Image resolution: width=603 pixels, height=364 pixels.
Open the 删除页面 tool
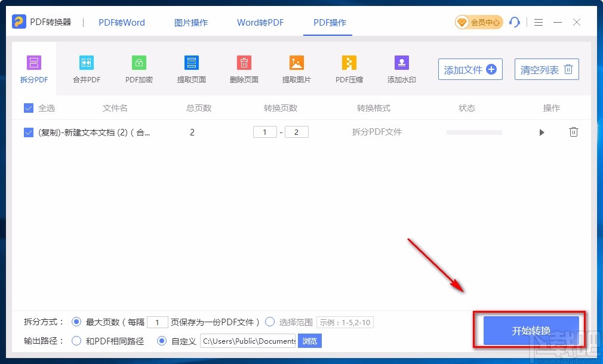click(x=244, y=68)
